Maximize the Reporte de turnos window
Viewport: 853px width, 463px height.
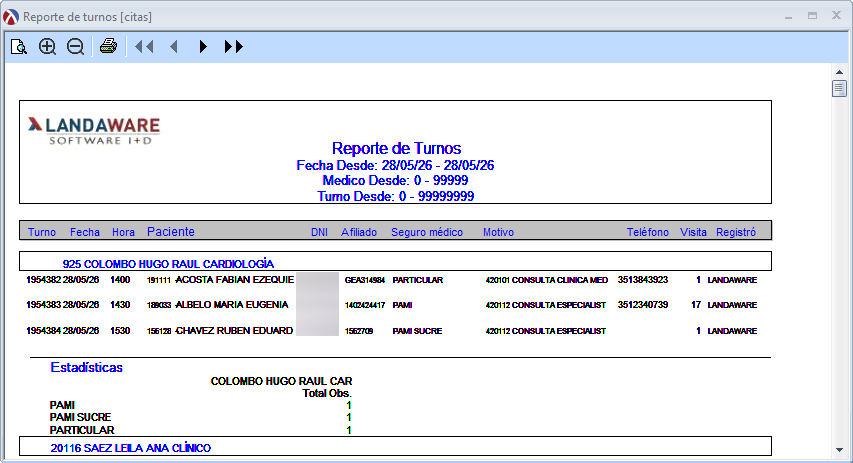tap(812, 16)
